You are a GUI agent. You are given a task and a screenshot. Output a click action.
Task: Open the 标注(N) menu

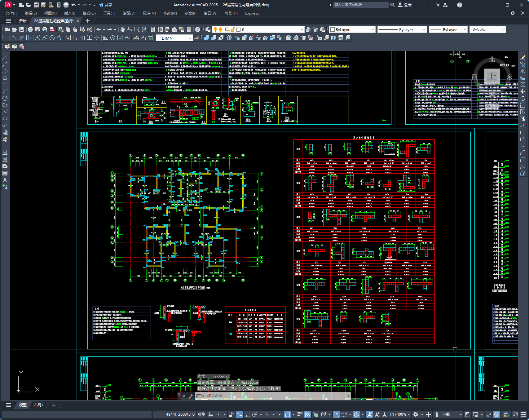(x=149, y=13)
